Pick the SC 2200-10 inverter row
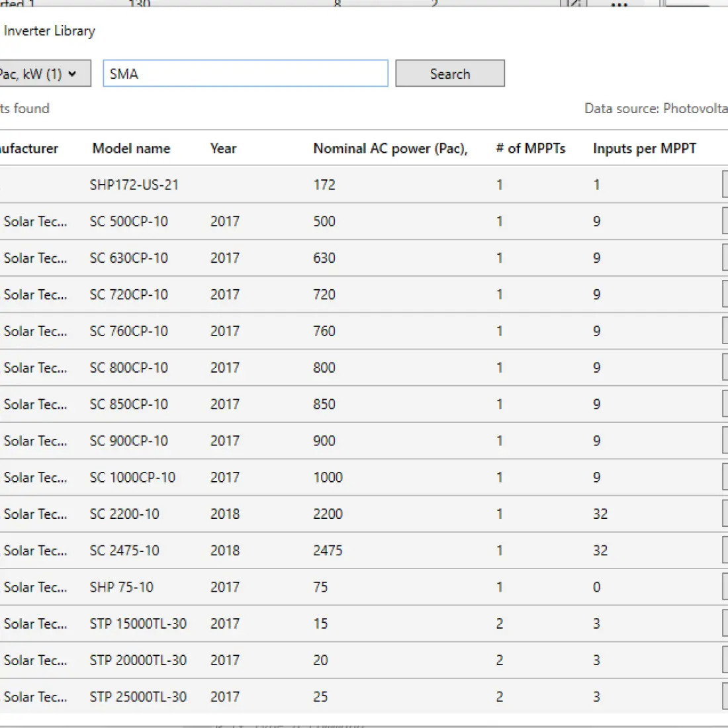The width and height of the screenshot is (728, 728). (x=124, y=514)
